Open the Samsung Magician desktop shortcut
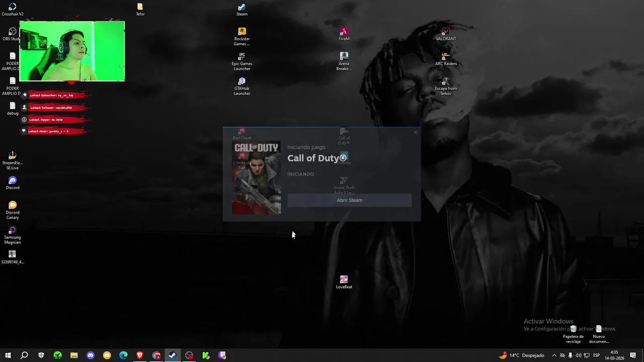Image resolution: width=644 pixels, height=362 pixels. tap(13, 235)
